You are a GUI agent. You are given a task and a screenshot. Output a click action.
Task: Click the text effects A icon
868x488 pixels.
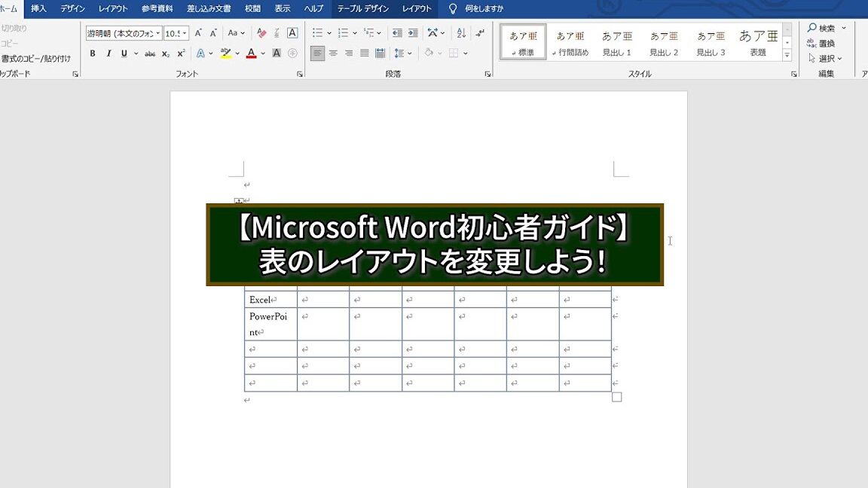[x=200, y=53]
